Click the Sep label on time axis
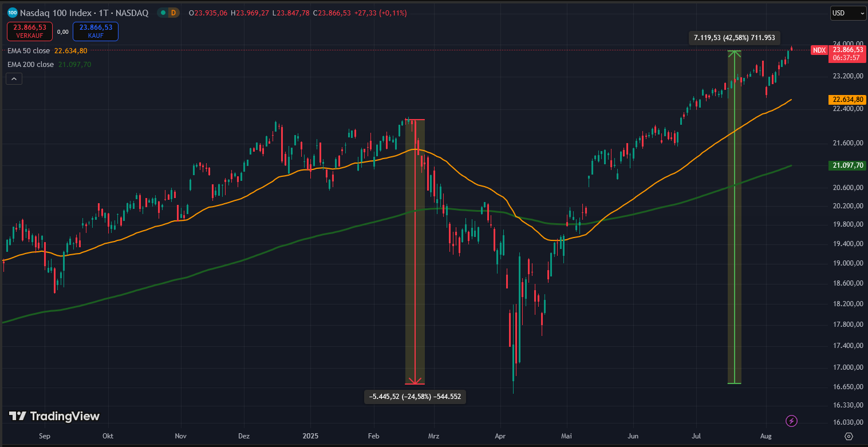Viewport: 868px width, 447px height. tap(45, 436)
